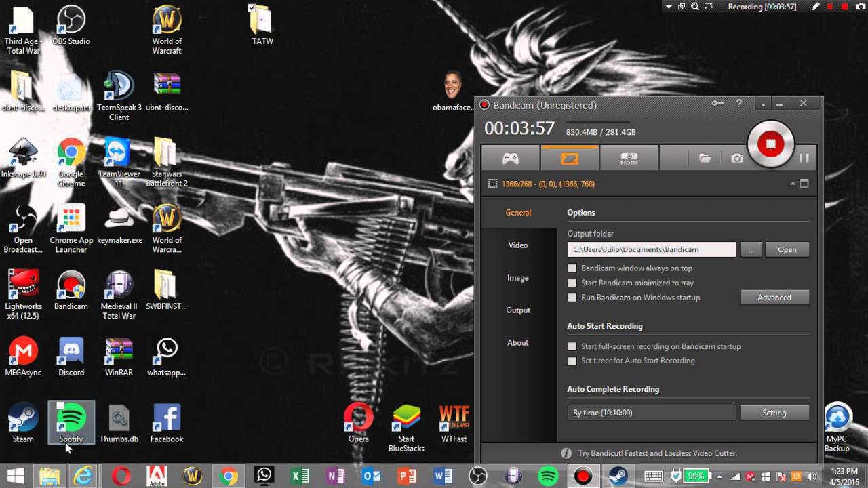Viewport: 868px width, 488px height.
Task: Enable Bandicam window always on top
Action: [x=572, y=268]
